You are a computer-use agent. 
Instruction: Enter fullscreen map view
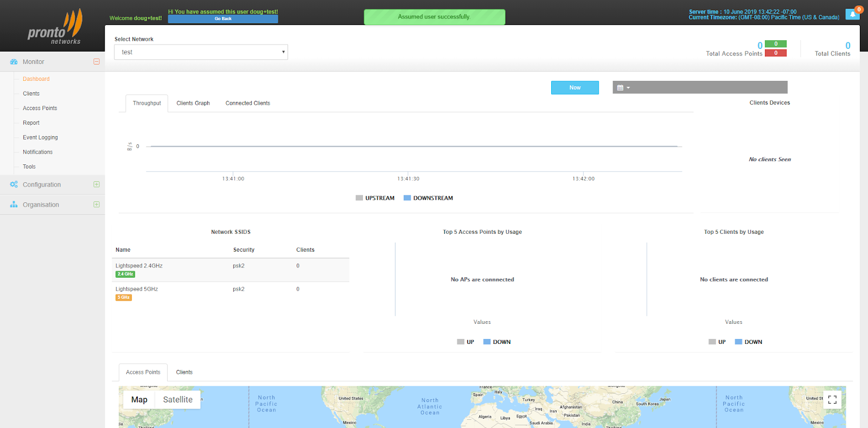[x=832, y=400]
